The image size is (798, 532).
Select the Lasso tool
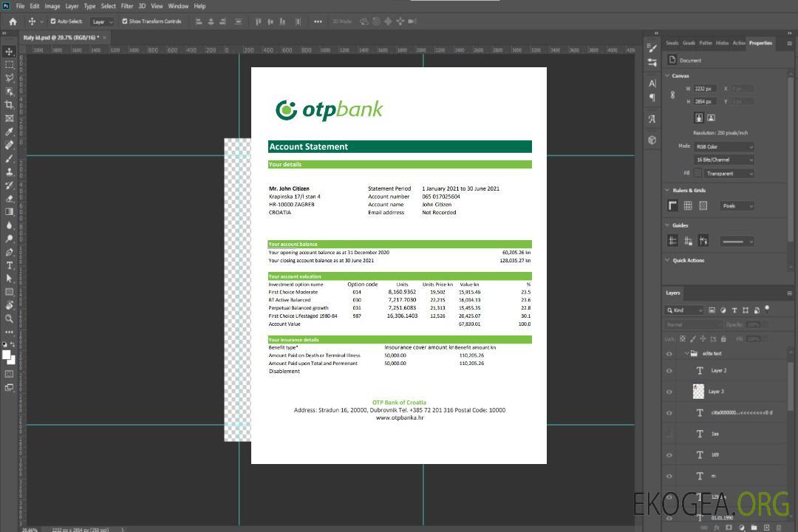[9, 78]
